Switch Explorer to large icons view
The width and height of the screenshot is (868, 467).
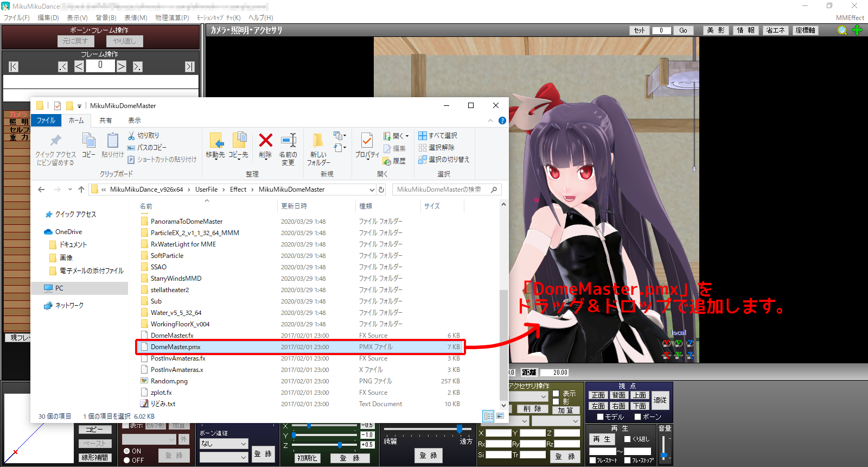(500, 416)
